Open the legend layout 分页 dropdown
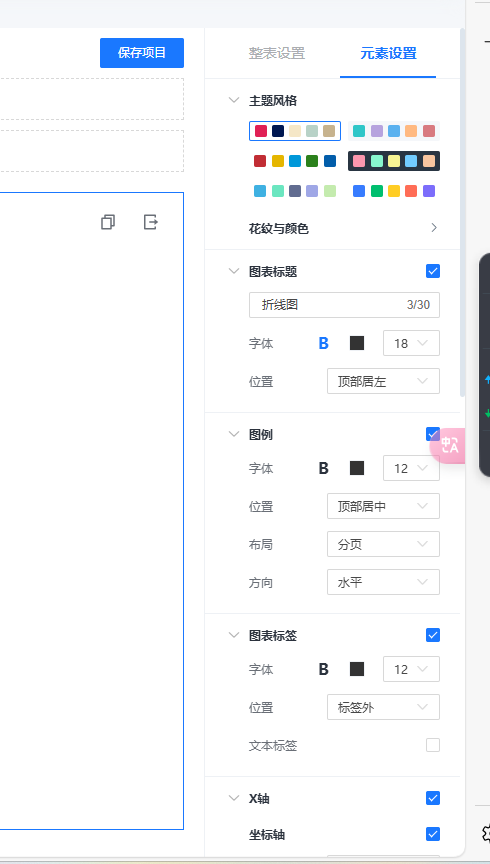This screenshot has height=864, width=490. pos(384,544)
